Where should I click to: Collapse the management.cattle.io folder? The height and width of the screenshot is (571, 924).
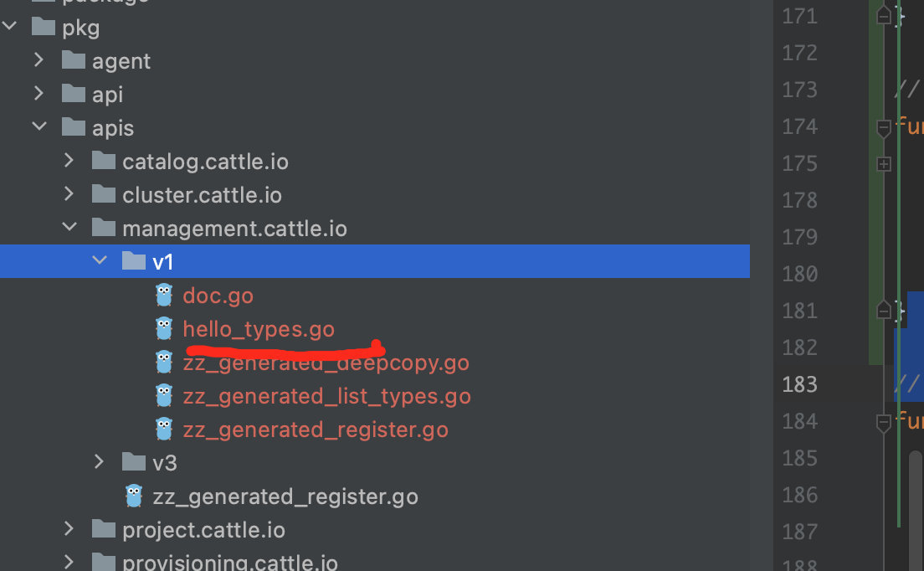[x=69, y=228]
